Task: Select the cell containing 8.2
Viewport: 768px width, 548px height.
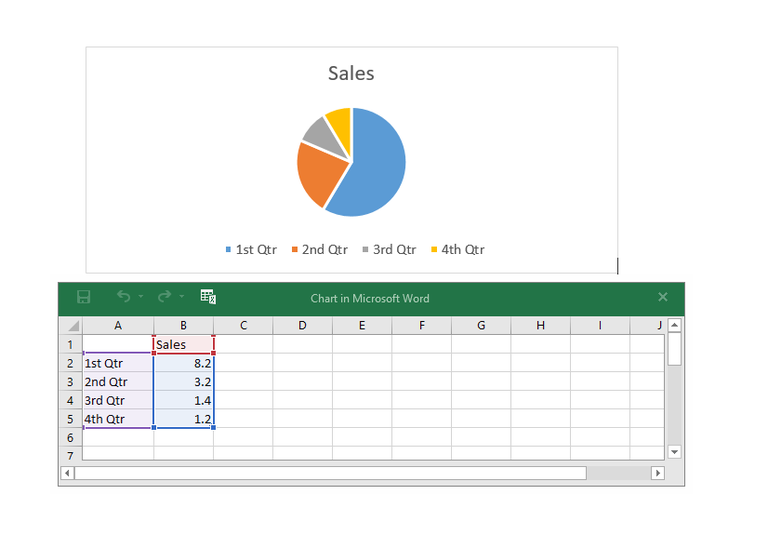Action: [184, 363]
